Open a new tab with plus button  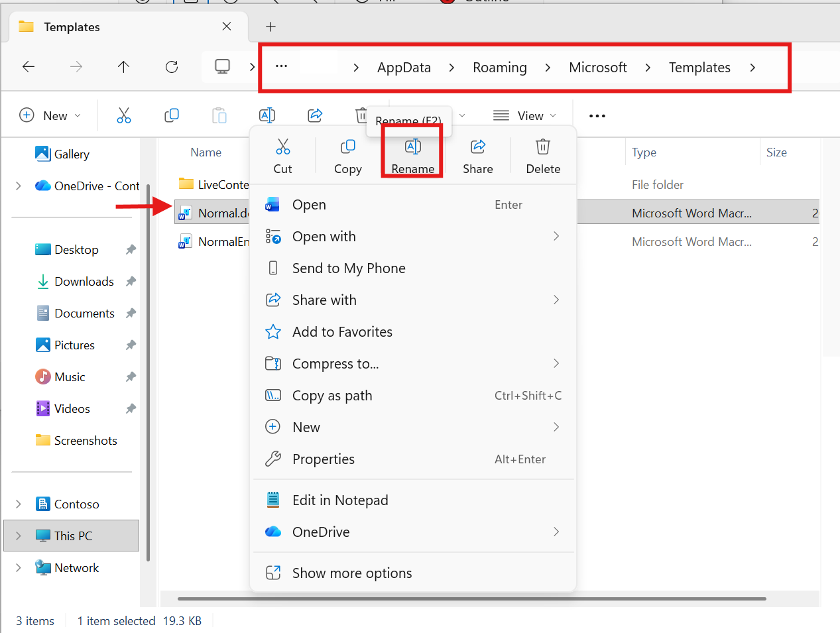270,27
